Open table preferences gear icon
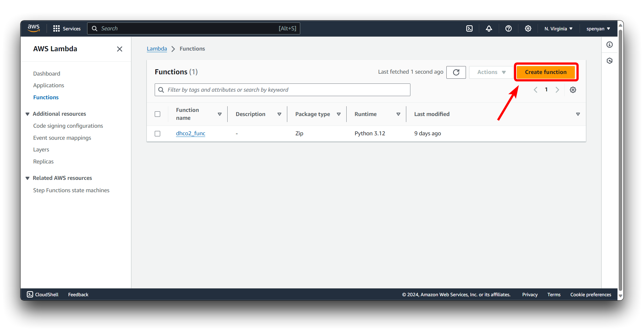 coord(573,90)
